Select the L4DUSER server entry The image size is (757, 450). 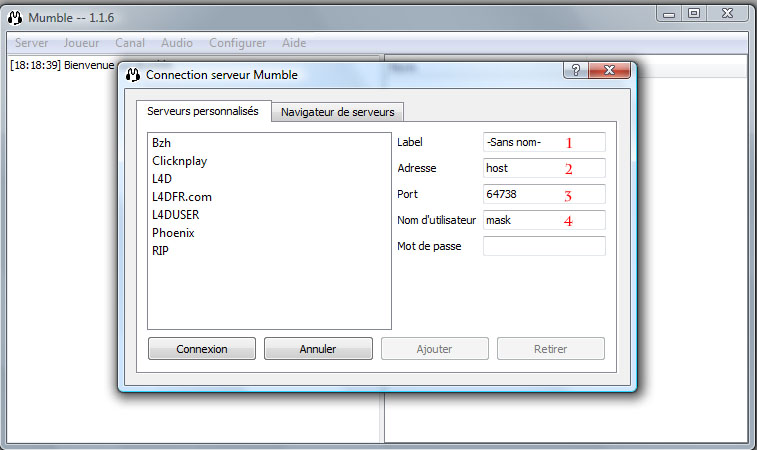point(269,214)
